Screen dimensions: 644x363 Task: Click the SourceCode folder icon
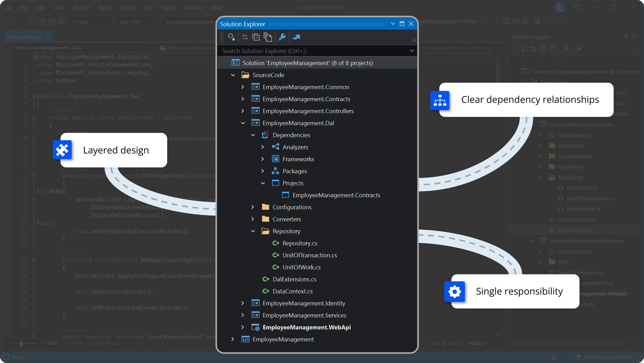tap(245, 75)
